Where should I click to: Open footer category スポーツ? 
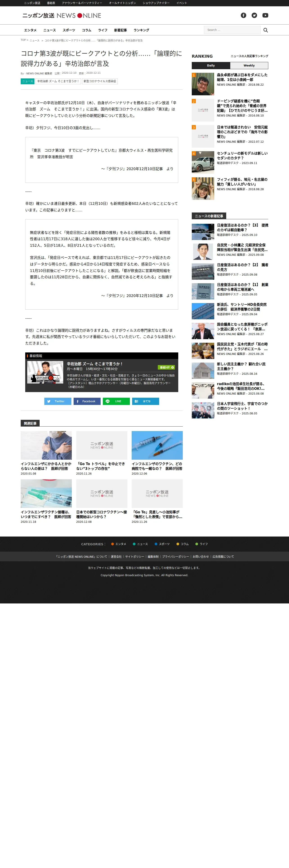tap(162, 544)
